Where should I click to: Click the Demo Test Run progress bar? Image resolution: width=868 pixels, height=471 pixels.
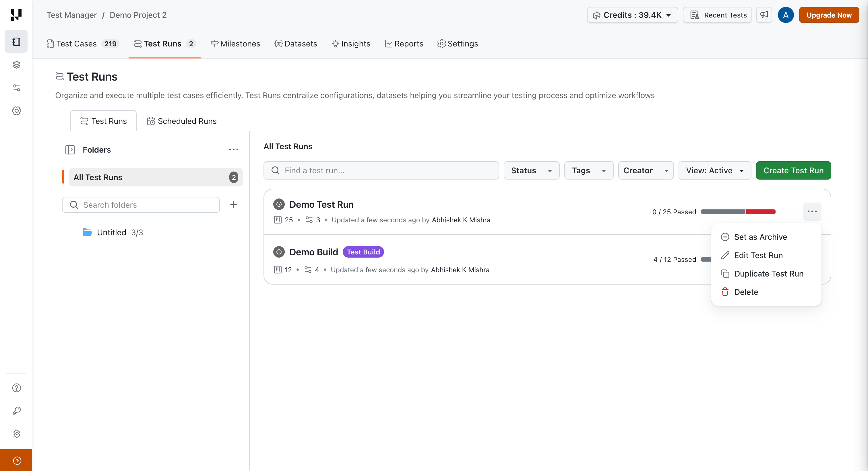[738, 212]
